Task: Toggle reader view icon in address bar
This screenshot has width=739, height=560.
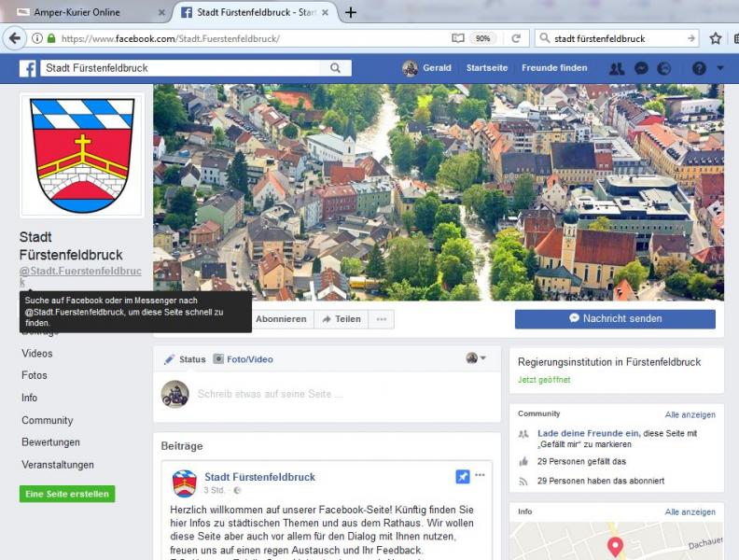Action: pos(457,38)
